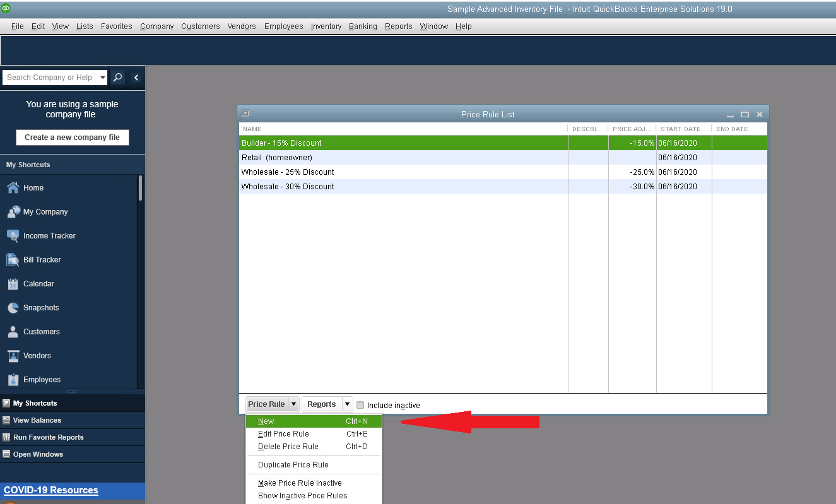The height and width of the screenshot is (504, 836).
Task: Choose New from the Price Rule menu
Action: (314, 421)
